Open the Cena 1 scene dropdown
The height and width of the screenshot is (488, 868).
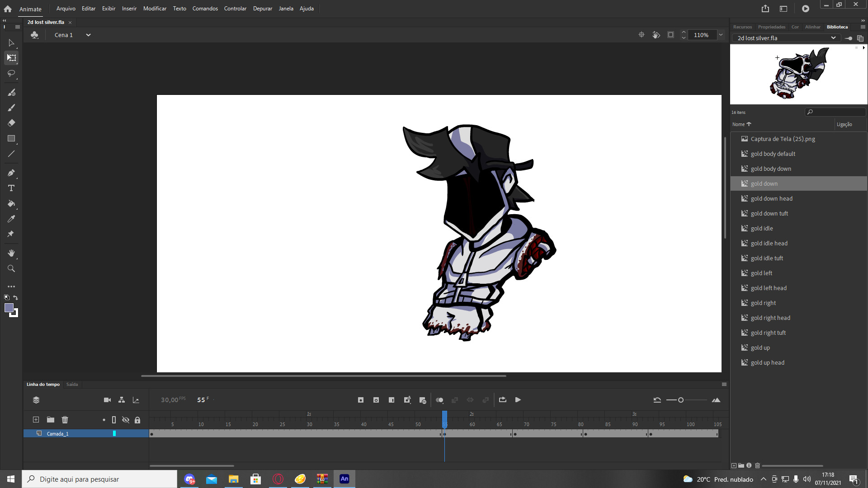pyautogui.click(x=88, y=35)
